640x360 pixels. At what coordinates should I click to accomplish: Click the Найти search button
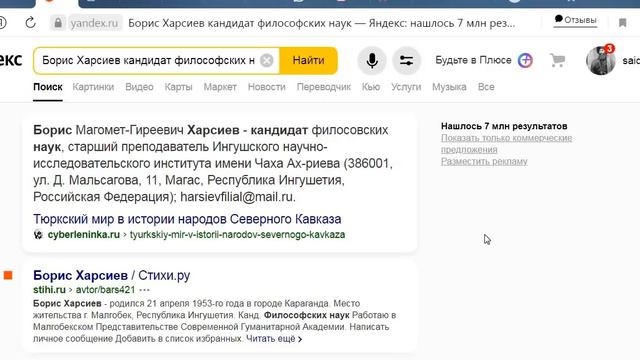pyautogui.click(x=309, y=60)
